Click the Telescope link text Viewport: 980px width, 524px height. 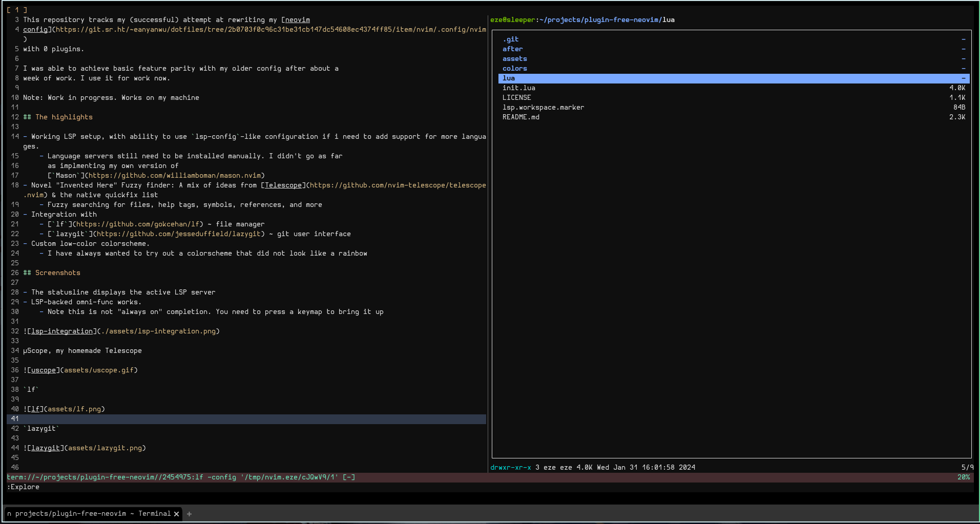click(x=283, y=185)
